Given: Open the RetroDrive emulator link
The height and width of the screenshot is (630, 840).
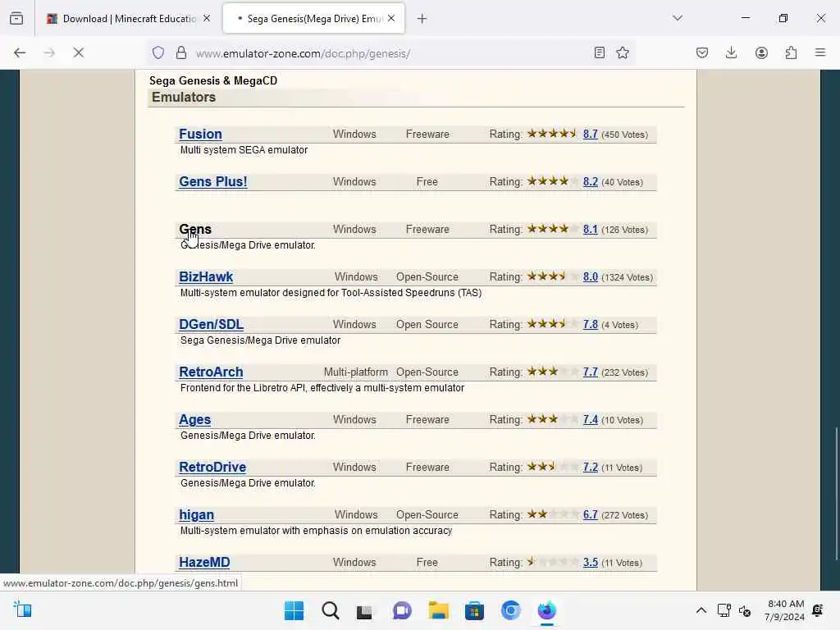Looking at the screenshot, I should tap(212, 467).
